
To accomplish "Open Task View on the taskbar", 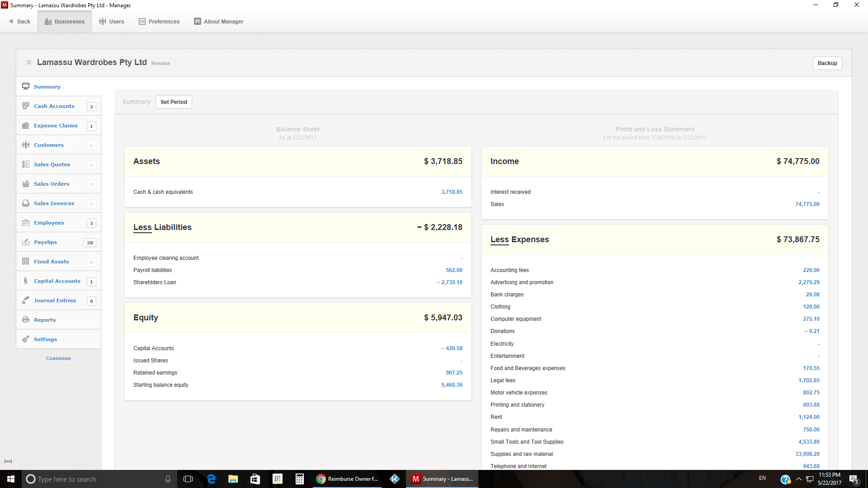I will (x=188, y=479).
